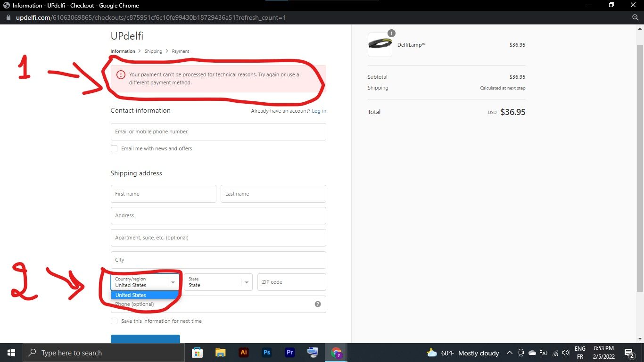Image resolution: width=644 pixels, height=362 pixels.
Task: Check 'Save this information for next time'
Action: [114, 321]
